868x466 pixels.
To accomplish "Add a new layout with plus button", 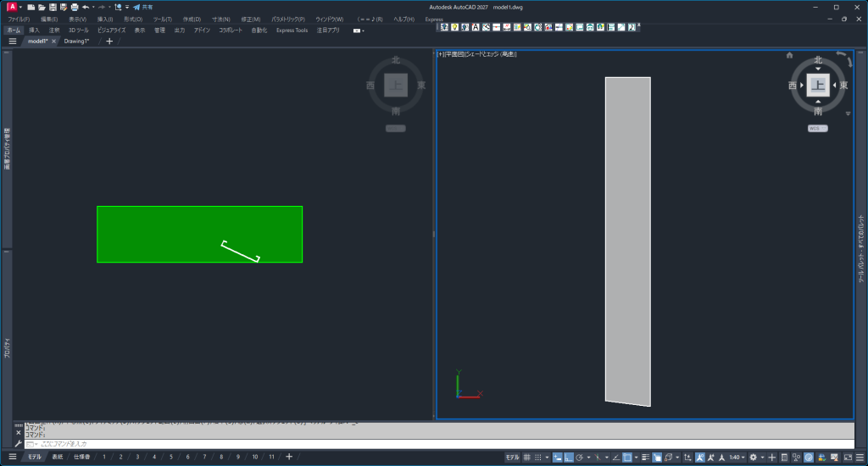I will 289,458.
